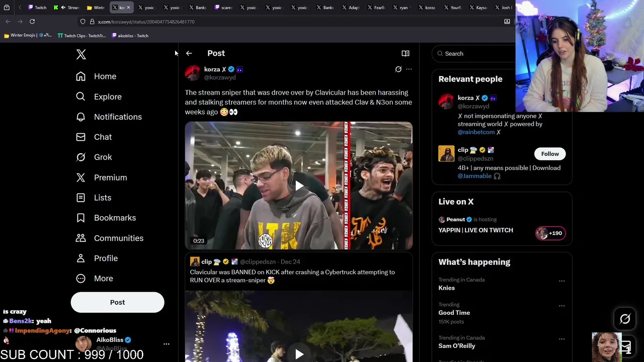Open options for the Knies trend
Screen dimensions: 644x362
(561, 281)
